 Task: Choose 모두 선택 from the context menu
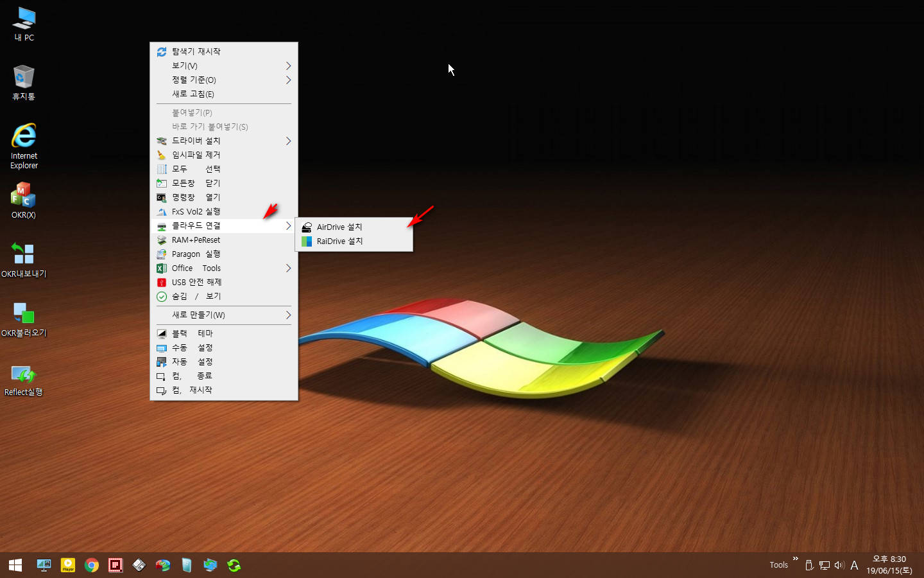click(224, 169)
